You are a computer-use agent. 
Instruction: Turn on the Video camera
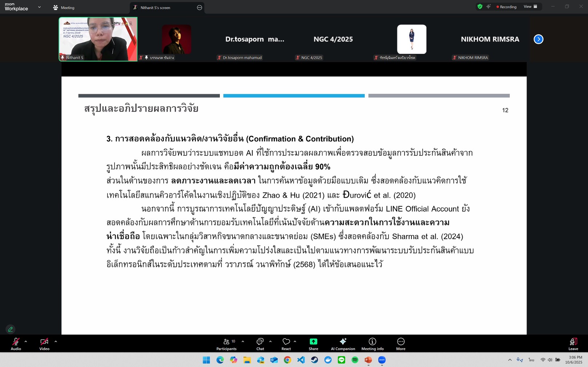click(x=44, y=344)
